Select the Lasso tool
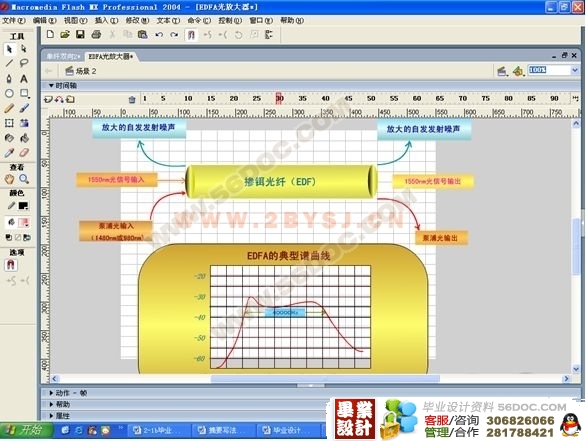The image size is (586, 441). [24, 63]
